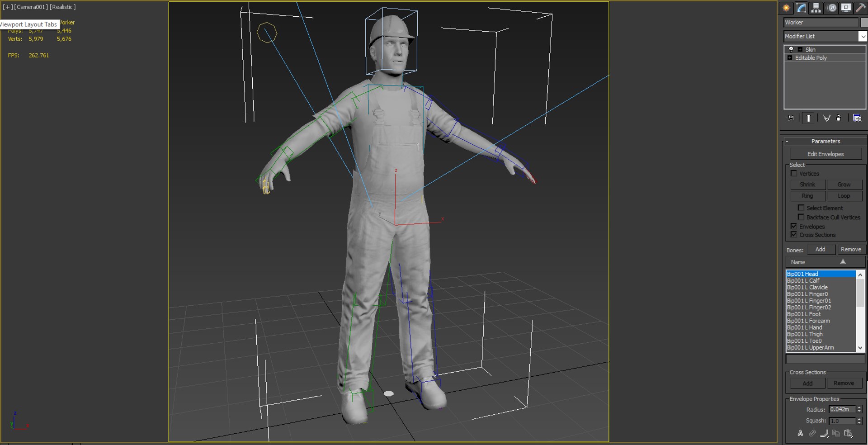Select Bip001 L Calf bone
The width and height of the screenshot is (868, 445).
821,280
